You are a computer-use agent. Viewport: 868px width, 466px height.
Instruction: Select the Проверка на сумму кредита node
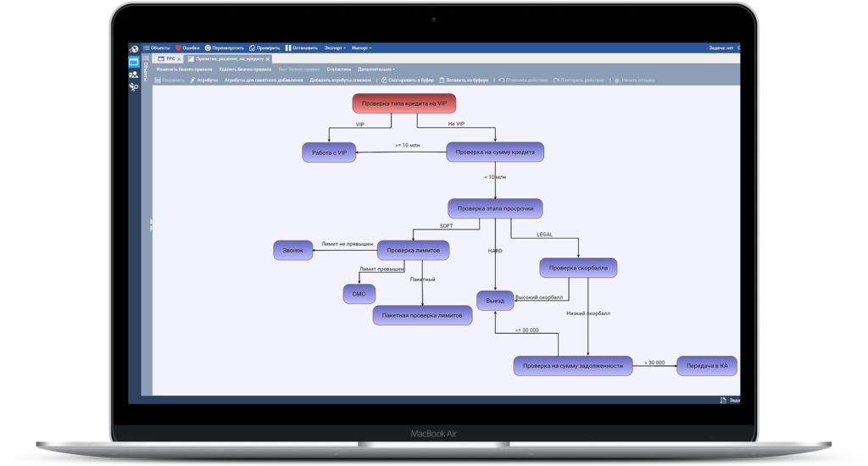click(x=495, y=153)
